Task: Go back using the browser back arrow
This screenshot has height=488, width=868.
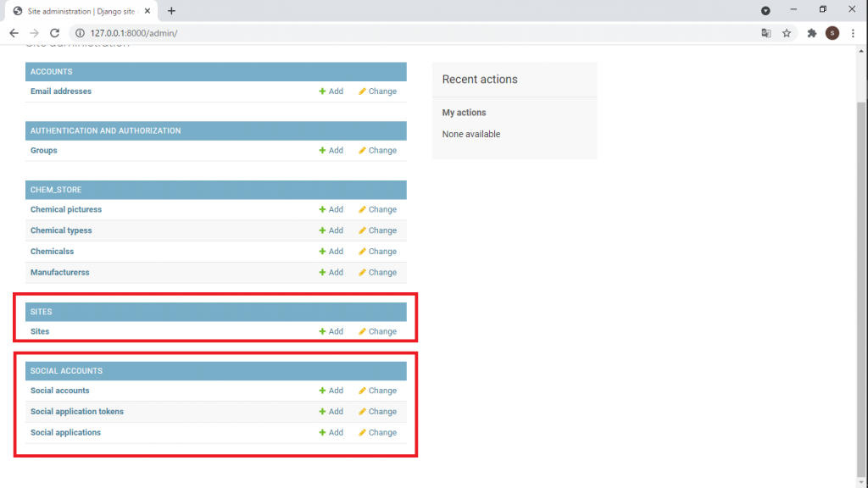Action: [x=14, y=33]
